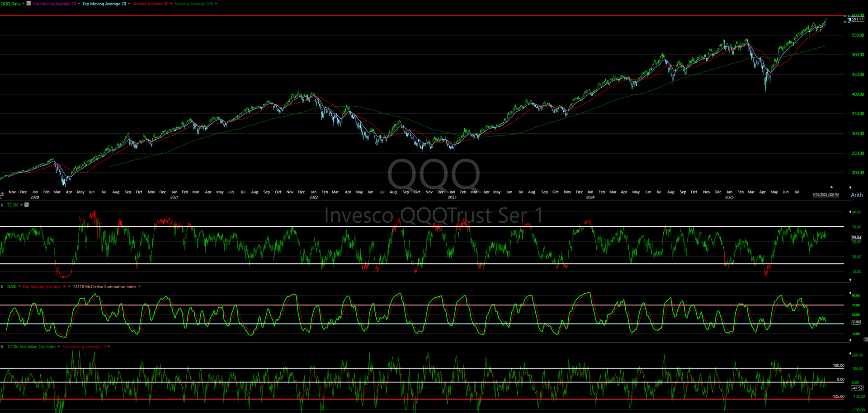
Task: Open the T2106 McClellan Oscillator dropdown arrow
Action: [x=59, y=347]
